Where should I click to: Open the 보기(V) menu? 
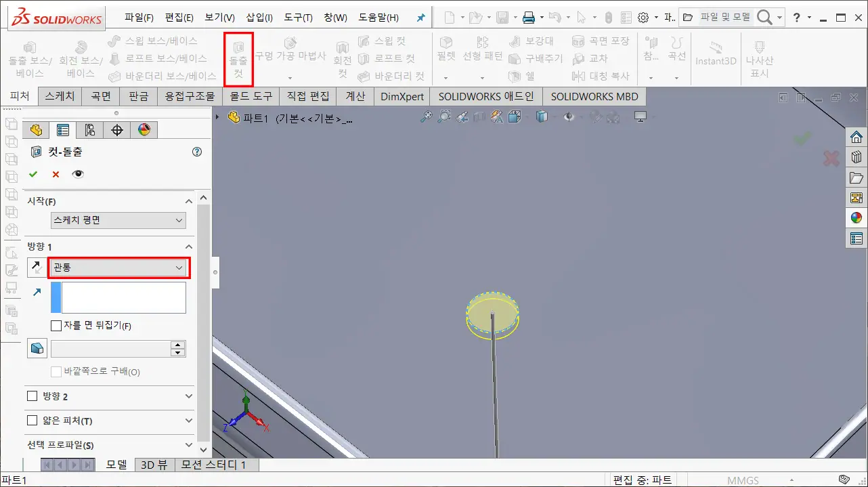[219, 18]
